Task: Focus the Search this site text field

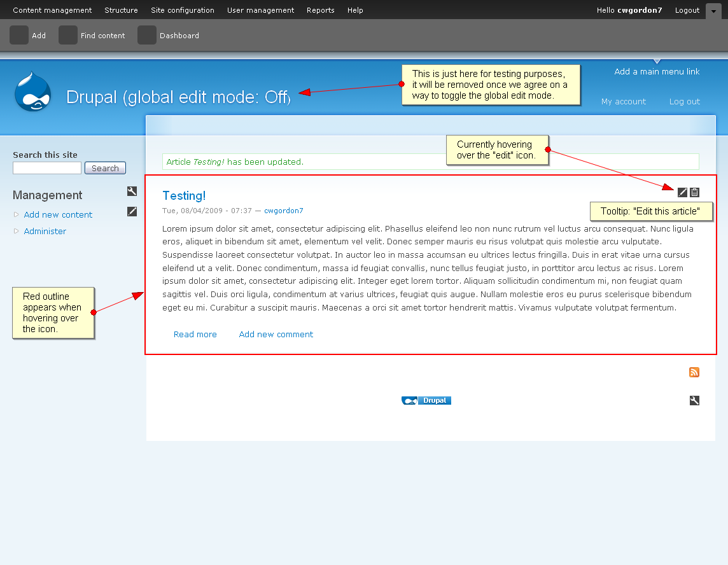Action: point(47,168)
